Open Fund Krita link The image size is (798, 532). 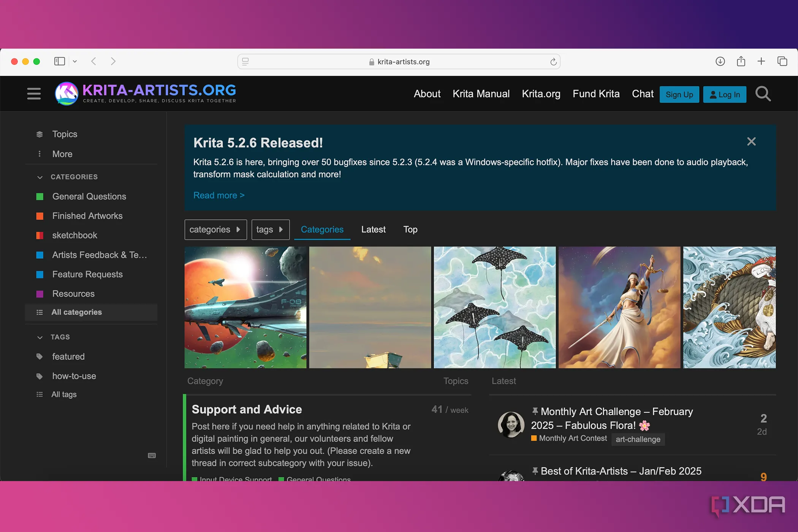point(596,94)
